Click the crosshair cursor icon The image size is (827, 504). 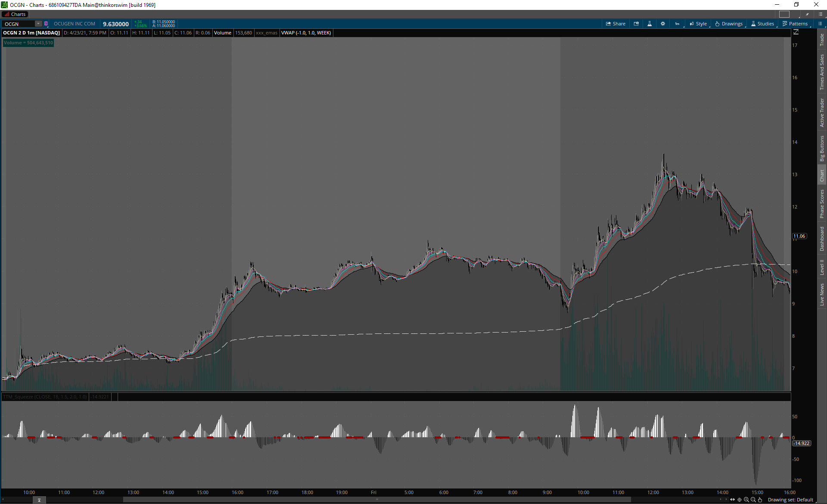[x=740, y=500]
